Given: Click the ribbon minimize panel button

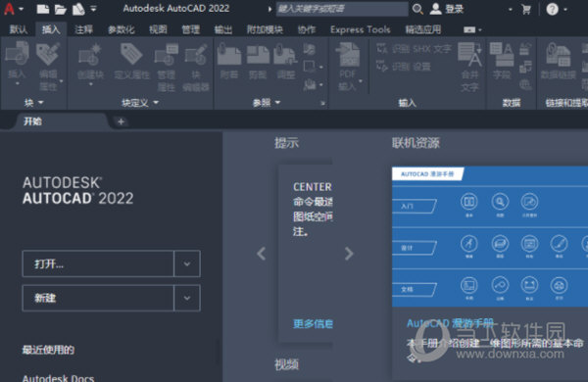Looking at the screenshot, I should [469, 29].
